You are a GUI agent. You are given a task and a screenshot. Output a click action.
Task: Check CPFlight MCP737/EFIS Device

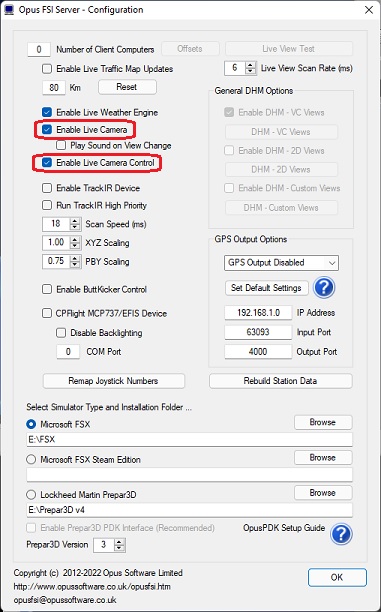47,313
